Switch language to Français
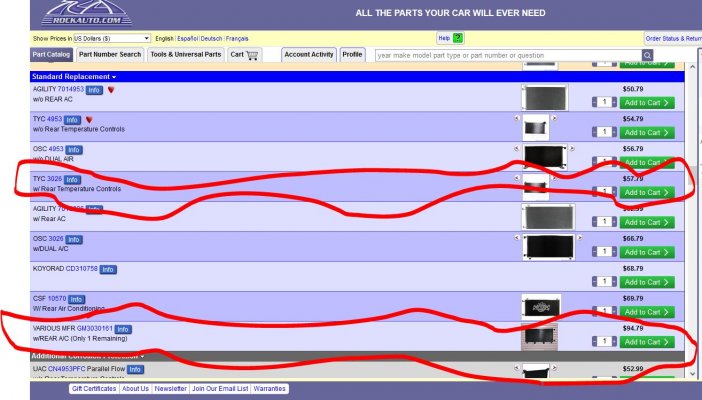This screenshot has width=702, height=400. (237, 39)
